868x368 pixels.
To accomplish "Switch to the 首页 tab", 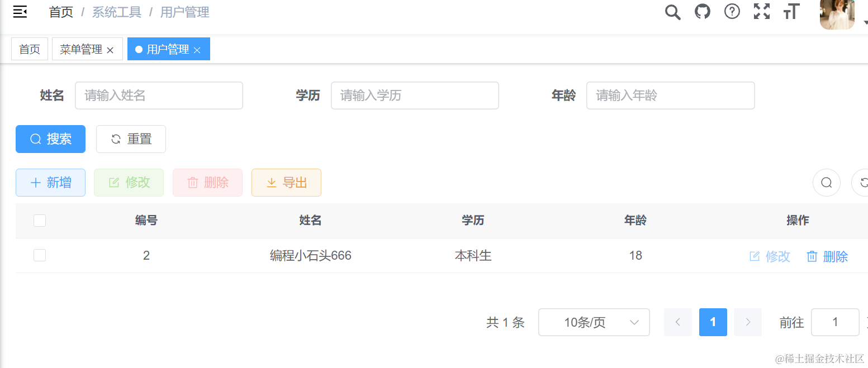I will pyautogui.click(x=30, y=49).
